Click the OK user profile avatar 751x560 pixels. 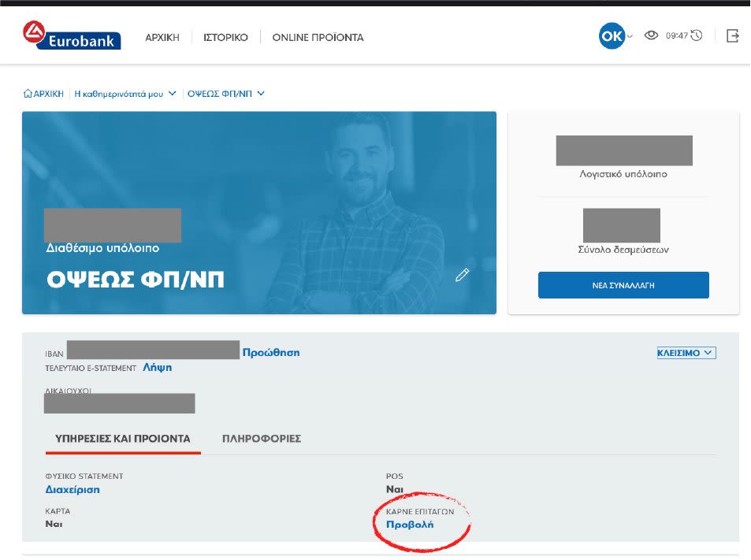point(612,36)
